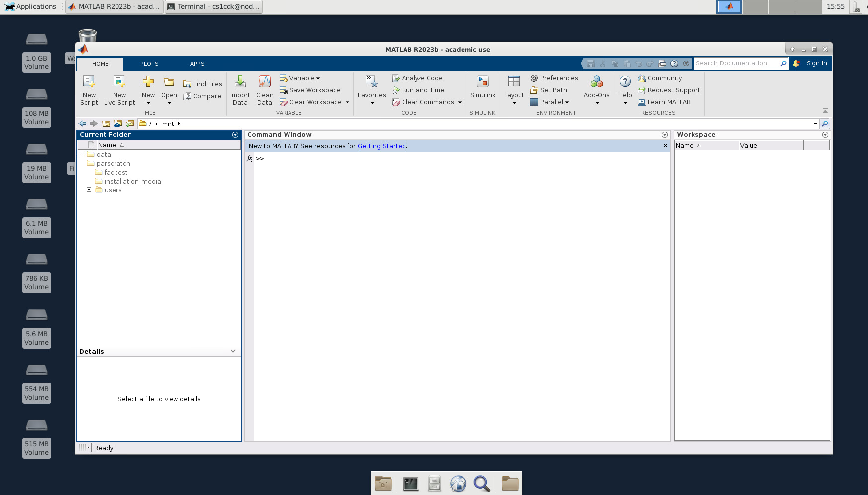
Task: Open Favorites menu
Action: coord(372,90)
